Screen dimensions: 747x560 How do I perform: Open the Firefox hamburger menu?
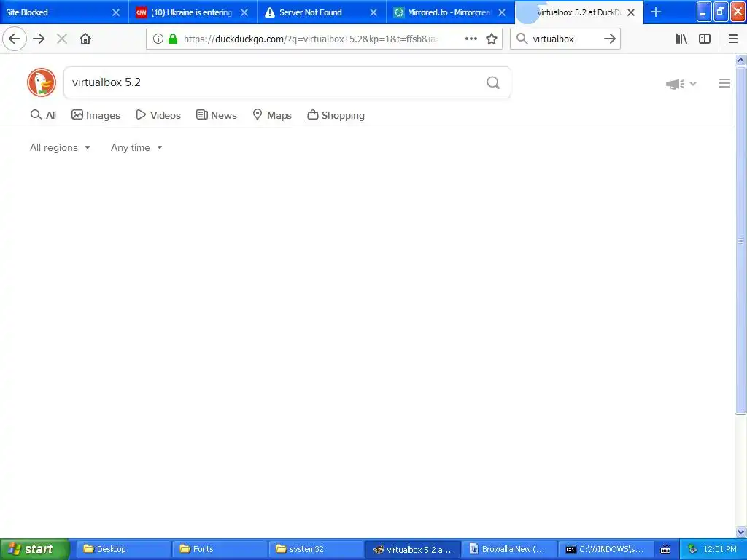(733, 39)
